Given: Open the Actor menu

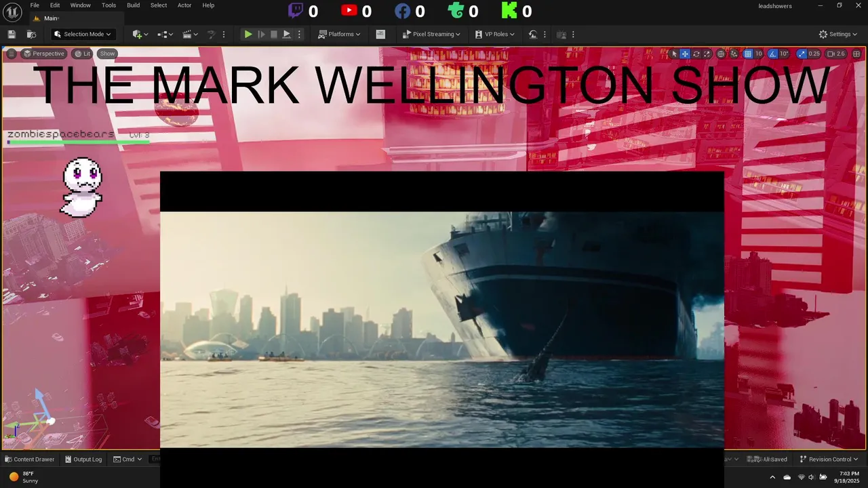Looking at the screenshot, I should [x=184, y=5].
